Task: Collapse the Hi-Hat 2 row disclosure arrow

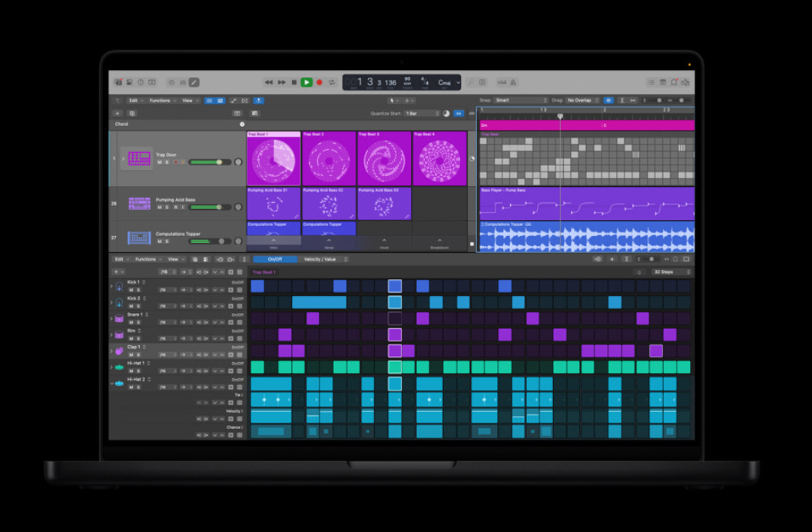Action: (x=111, y=383)
